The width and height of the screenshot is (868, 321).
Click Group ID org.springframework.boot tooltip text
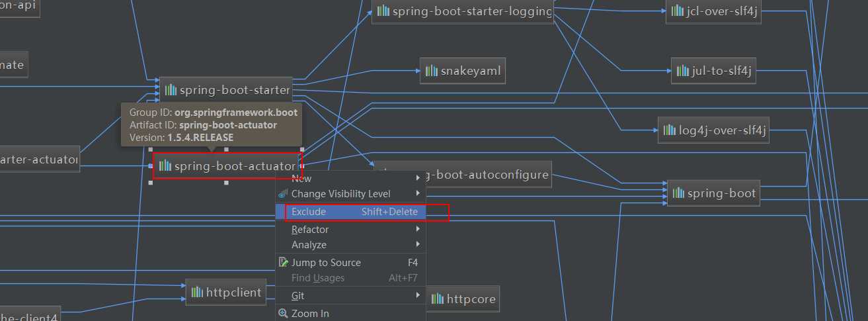pos(214,113)
